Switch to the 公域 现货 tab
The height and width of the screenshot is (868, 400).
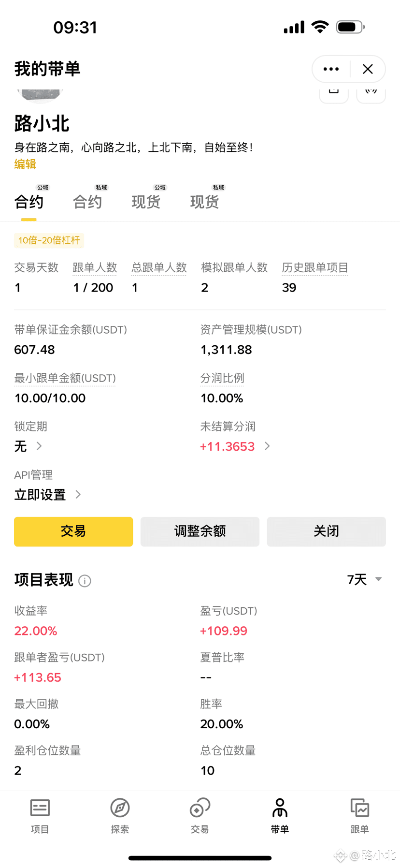pos(146,201)
